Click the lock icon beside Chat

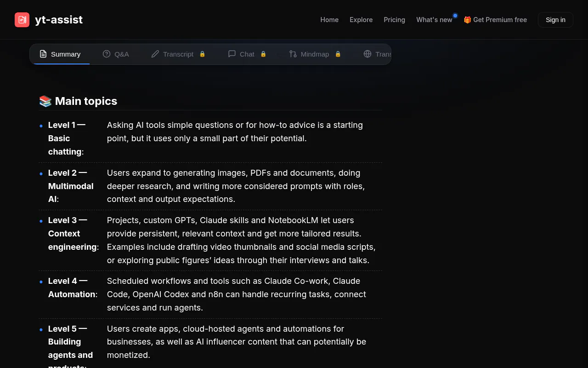point(263,54)
